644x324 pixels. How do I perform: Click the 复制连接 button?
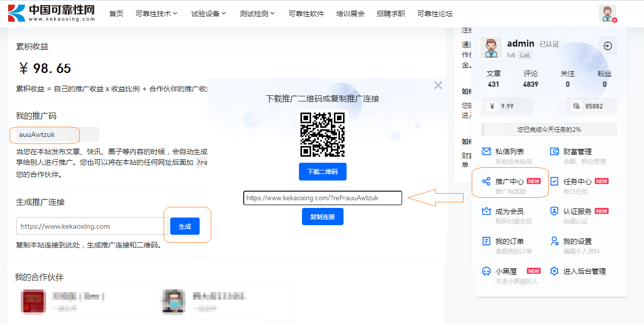(322, 217)
